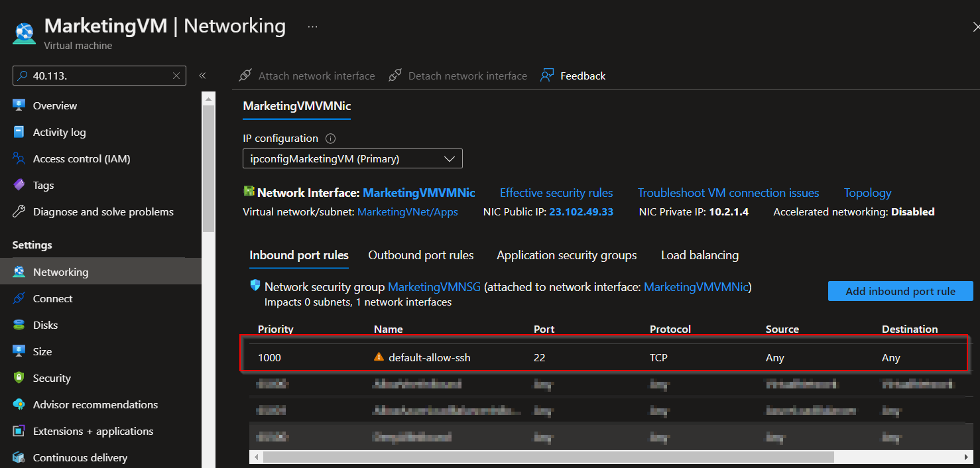Image resolution: width=980 pixels, height=468 pixels.
Task: Click the green Security shield icon
Action: tap(19, 378)
